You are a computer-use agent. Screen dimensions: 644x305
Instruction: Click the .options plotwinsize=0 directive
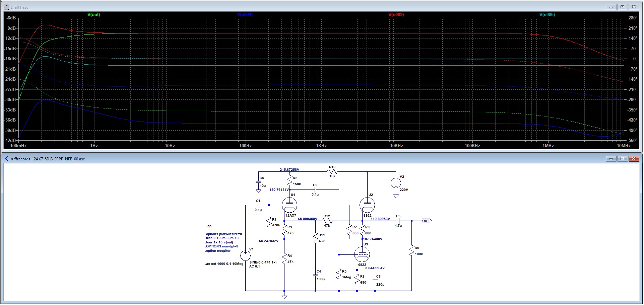(223, 234)
